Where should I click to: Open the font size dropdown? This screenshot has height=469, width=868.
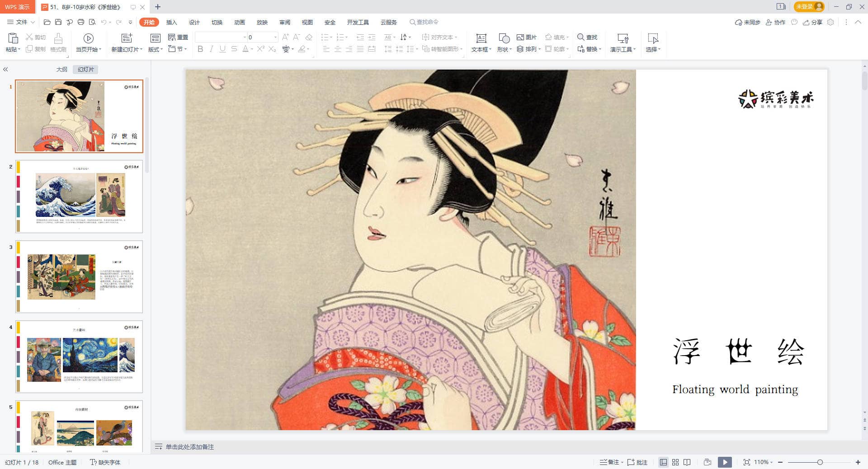(x=275, y=37)
